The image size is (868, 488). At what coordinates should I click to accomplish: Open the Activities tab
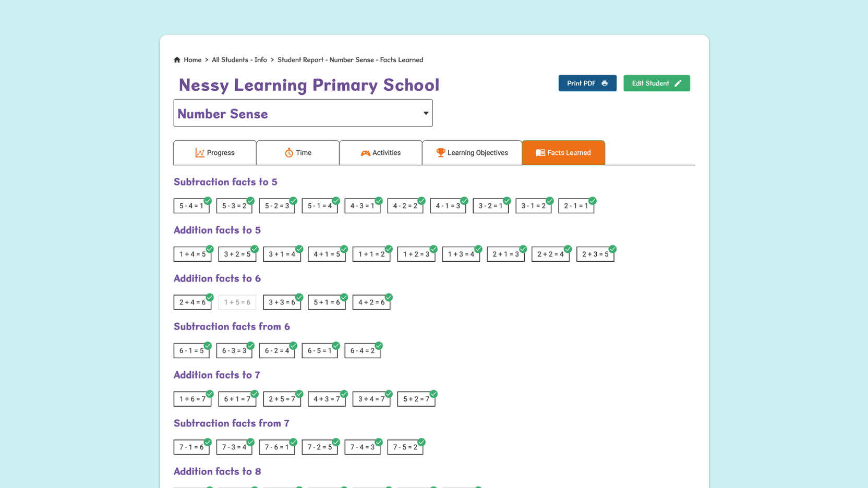[381, 153]
